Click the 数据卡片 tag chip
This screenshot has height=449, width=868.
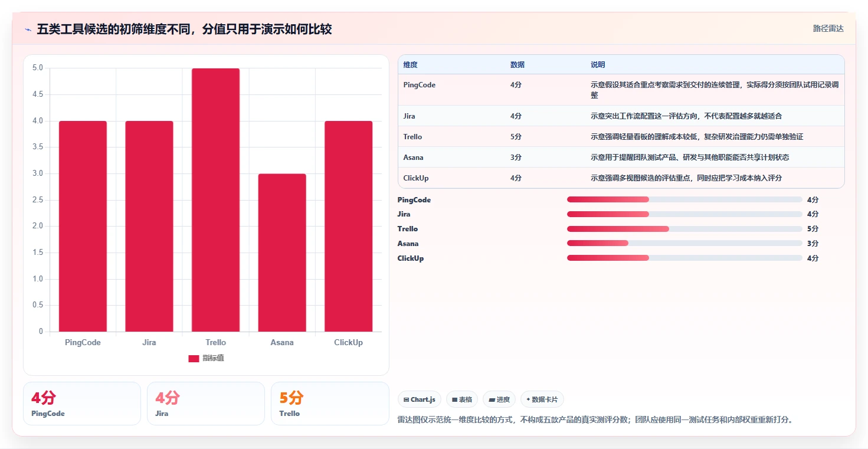[x=542, y=399]
